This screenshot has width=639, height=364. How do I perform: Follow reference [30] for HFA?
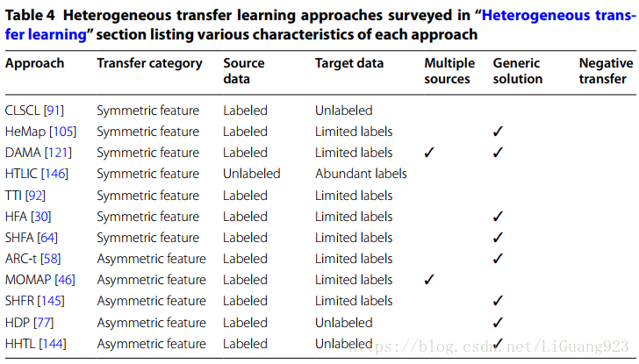click(x=40, y=217)
